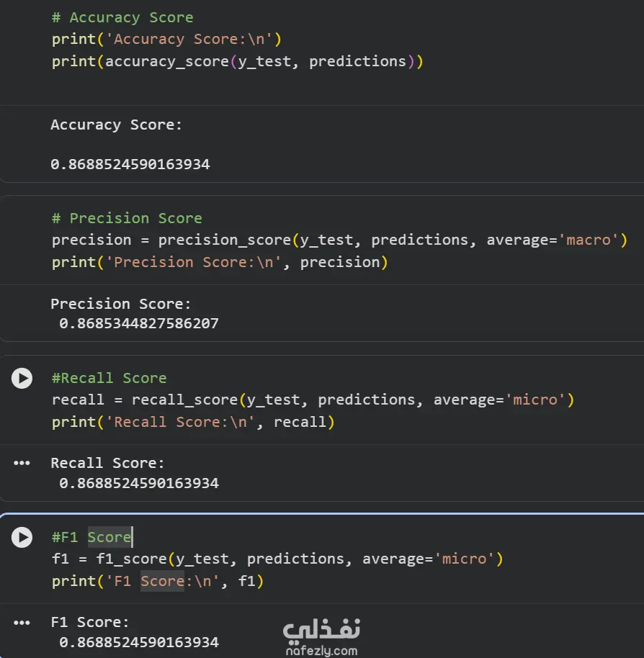Click the '#Recall Score' comment line
The image size is (644, 658).
[x=109, y=378]
